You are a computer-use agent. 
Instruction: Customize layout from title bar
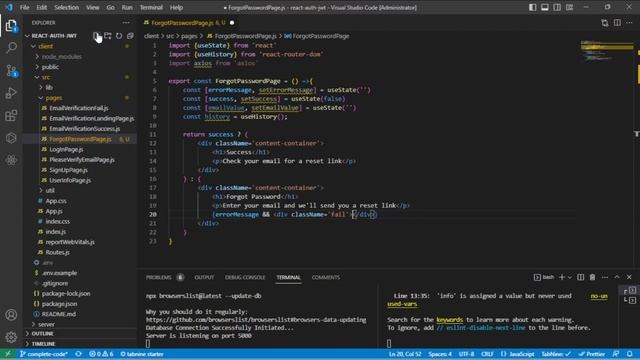tap(569, 7)
